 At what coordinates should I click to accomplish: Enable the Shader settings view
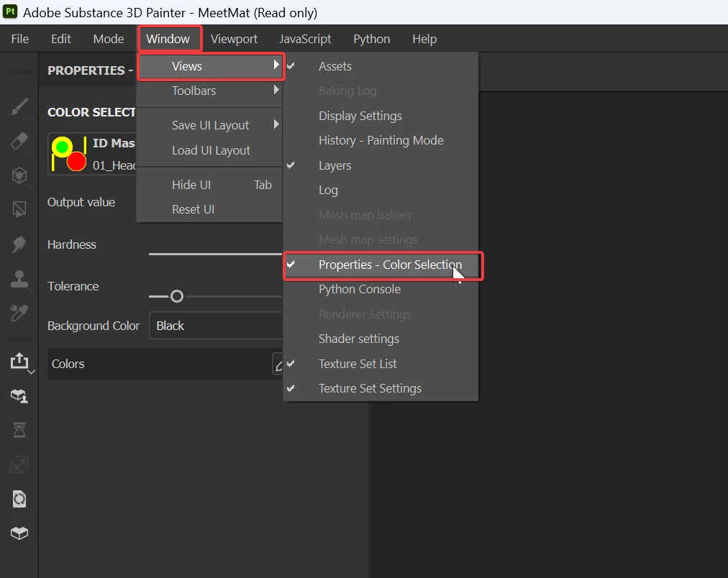point(381,339)
